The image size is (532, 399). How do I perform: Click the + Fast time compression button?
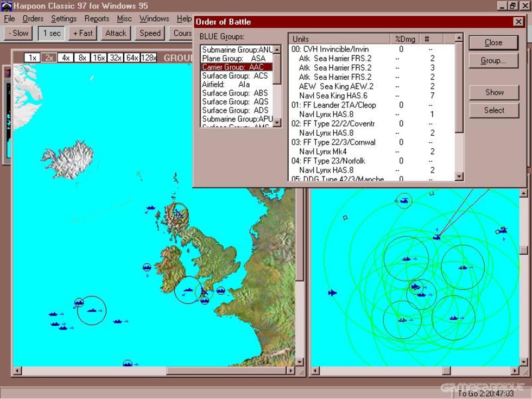pyautogui.click(x=83, y=33)
